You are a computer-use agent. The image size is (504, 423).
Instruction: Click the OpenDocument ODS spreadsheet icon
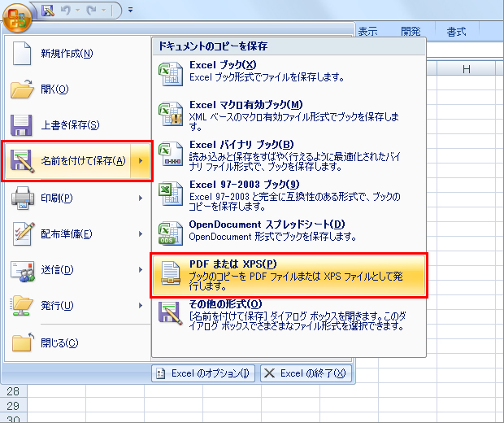[x=171, y=233]
